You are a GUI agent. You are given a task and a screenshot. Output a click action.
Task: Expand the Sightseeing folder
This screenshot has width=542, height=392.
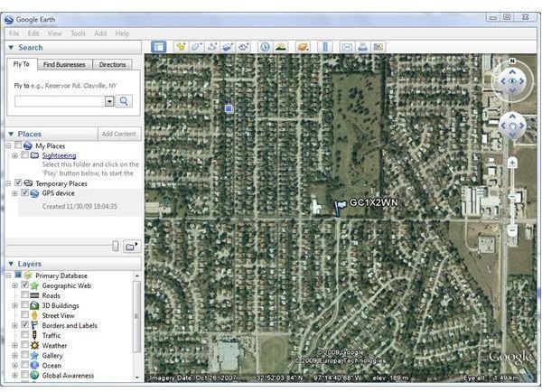coord(14,155)
